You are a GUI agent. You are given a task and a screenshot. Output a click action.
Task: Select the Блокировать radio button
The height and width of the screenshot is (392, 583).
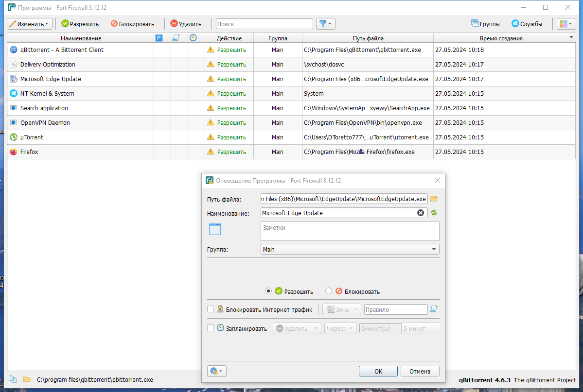pyautogui.click(x=328, y=291)
